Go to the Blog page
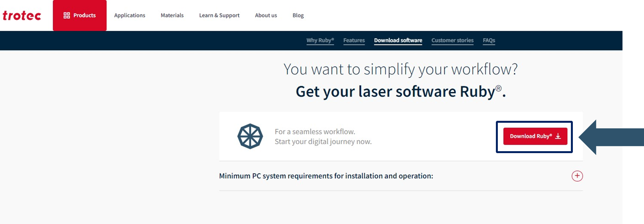 point(298,15)
